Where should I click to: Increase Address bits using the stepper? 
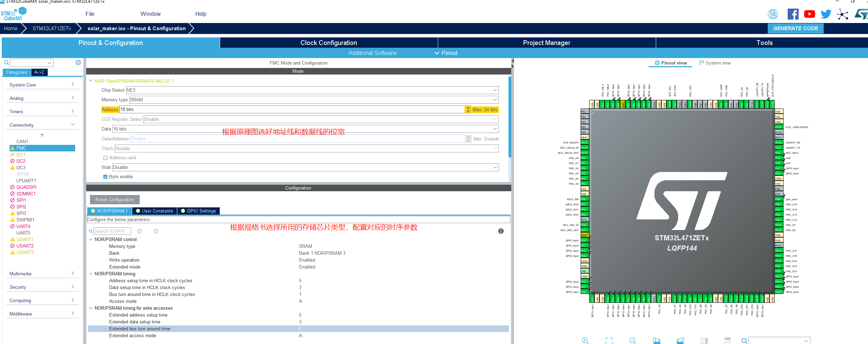tap(468, 108)
